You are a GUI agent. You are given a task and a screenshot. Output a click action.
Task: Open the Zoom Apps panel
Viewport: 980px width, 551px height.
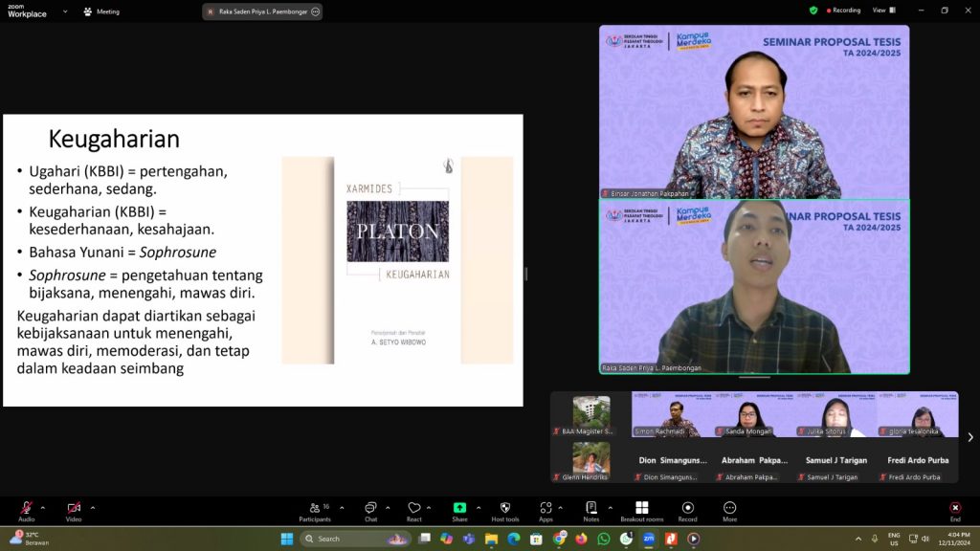(546, 511)
